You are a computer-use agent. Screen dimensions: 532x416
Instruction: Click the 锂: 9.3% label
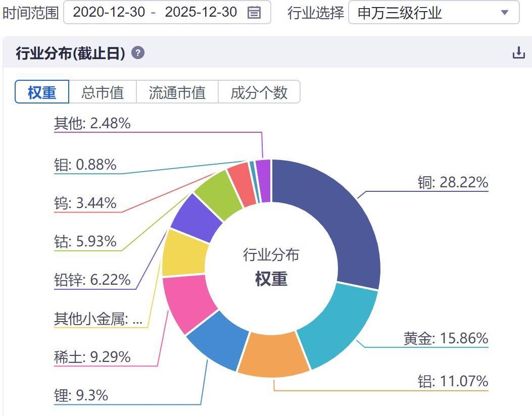click(81, 395)
